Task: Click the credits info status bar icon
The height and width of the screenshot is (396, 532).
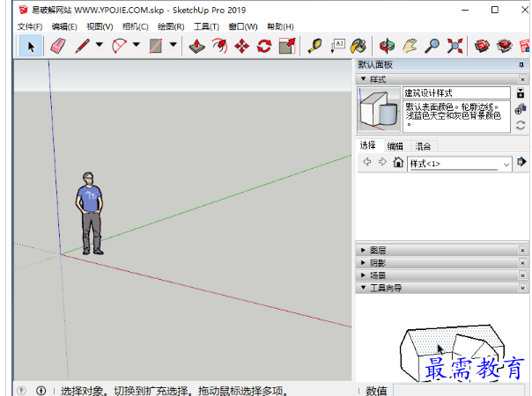Action: tap(41, 391)
